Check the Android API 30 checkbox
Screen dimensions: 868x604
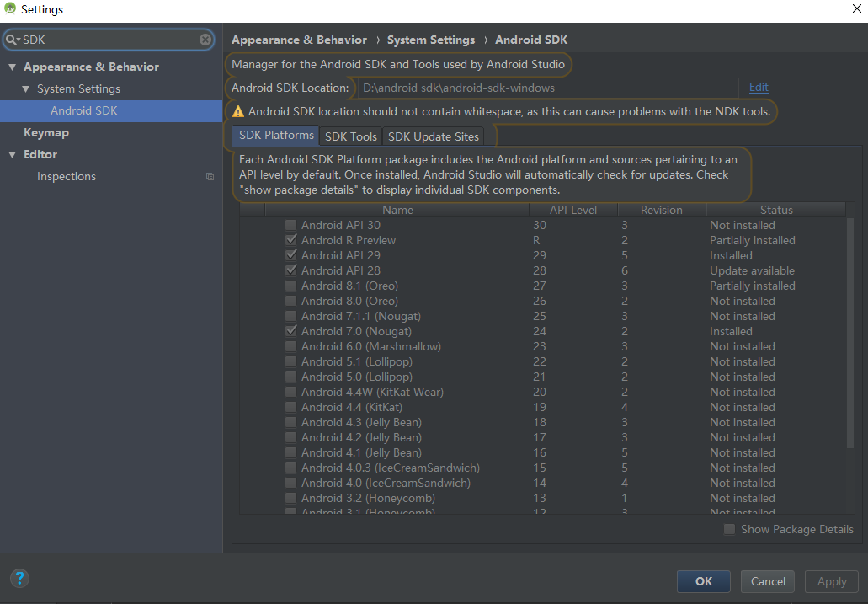[290, 226]
